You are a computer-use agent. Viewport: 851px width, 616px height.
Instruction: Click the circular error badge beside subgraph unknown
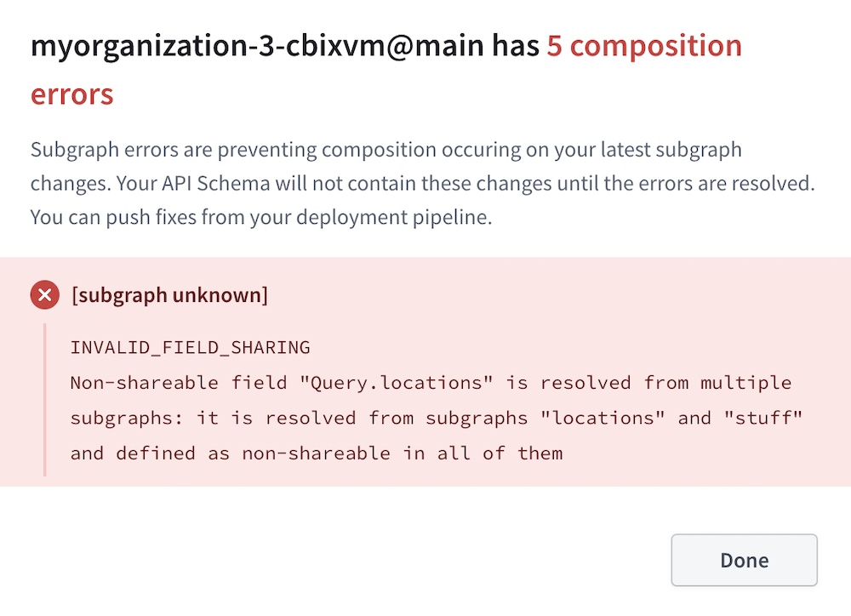point(44,295)
